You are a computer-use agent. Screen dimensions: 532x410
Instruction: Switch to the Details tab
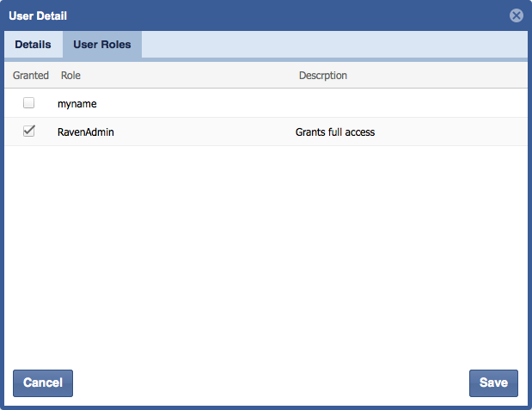33,45
